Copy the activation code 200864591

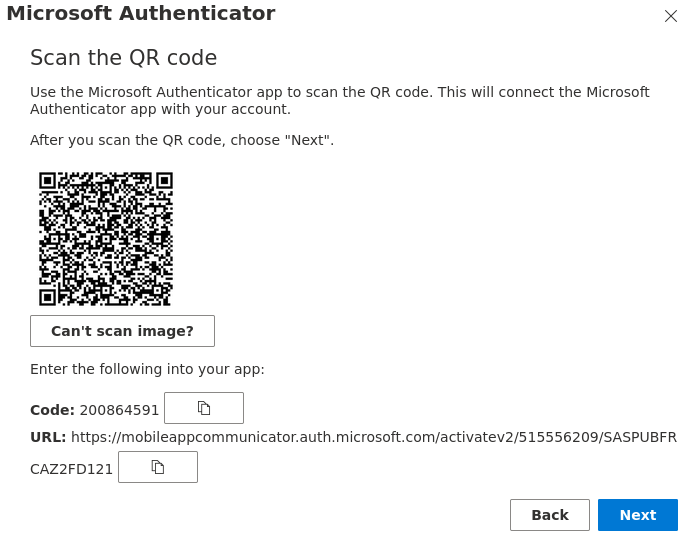tap(204, 408)
